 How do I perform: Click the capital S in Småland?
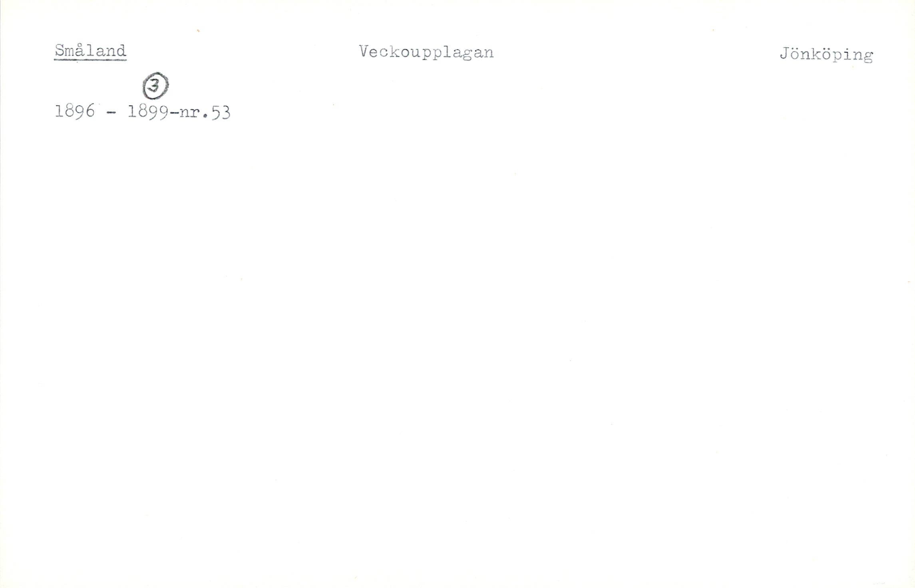pyautogui.click(x=60, y=50)
